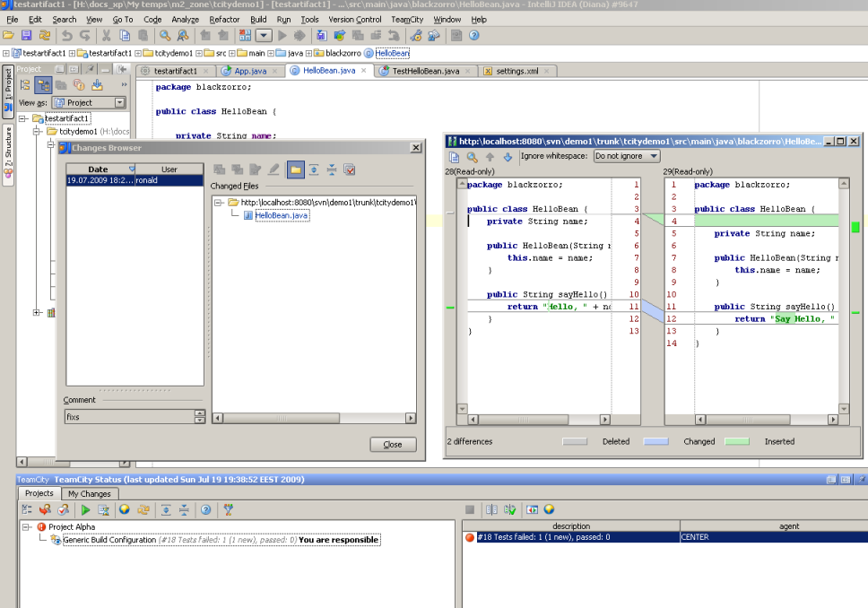Click the Cut scissors icon
Image resolution: width=868 pixels, height=608 pixels.
pyautogui.click(x=106, y=36)
